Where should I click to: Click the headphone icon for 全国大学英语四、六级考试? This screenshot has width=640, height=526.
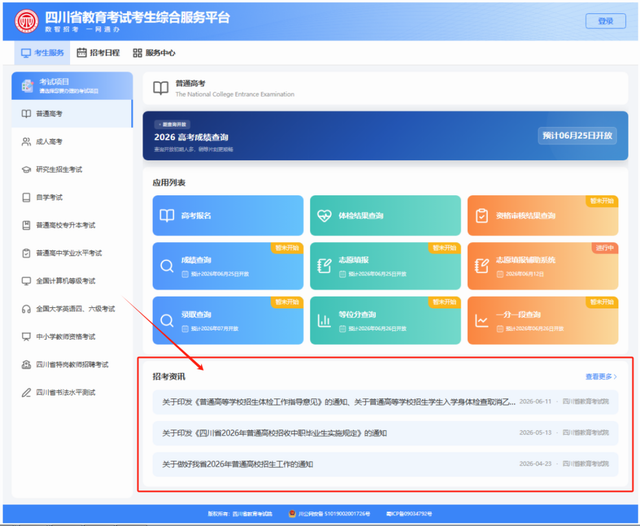pyautogui.click(x=26, y=309)
